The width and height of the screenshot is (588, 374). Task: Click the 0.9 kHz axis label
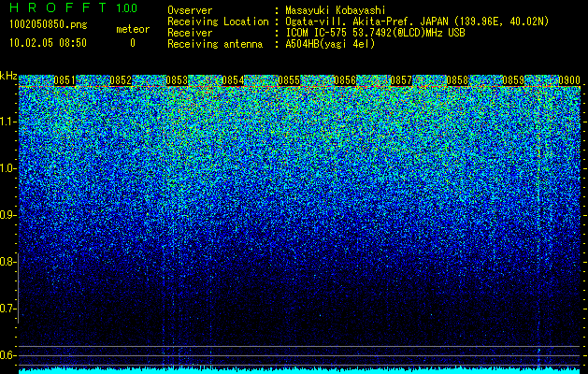click(7, 215)
